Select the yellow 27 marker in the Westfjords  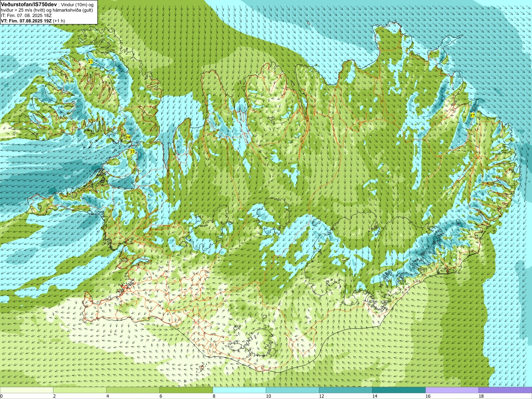(x=91, y=62)
